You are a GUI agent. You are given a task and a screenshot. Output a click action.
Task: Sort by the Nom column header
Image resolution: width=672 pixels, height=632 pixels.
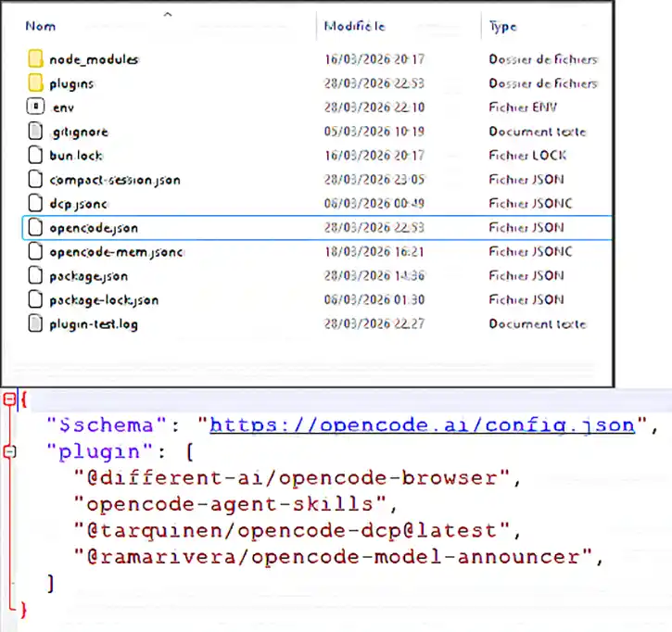40,26
